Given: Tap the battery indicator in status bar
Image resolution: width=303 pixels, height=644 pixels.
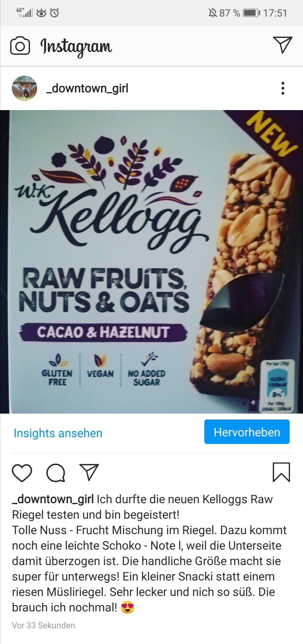Looking at the screenshot, I should (251, 13).
